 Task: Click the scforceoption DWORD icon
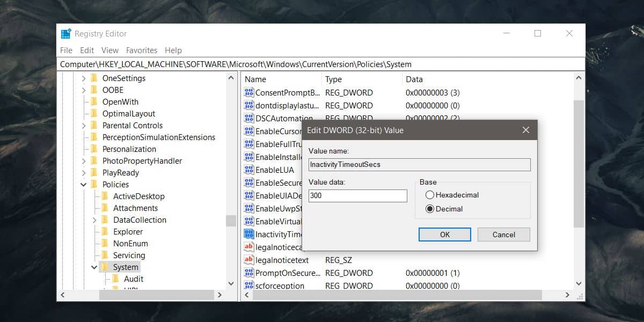pyautogui.click(x=248, y=286)
